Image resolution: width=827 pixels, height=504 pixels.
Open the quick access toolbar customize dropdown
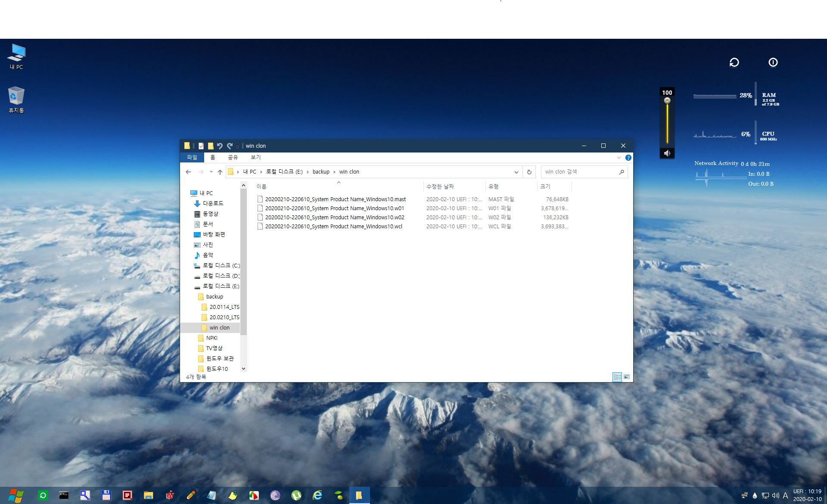click(x=237, y=146)
